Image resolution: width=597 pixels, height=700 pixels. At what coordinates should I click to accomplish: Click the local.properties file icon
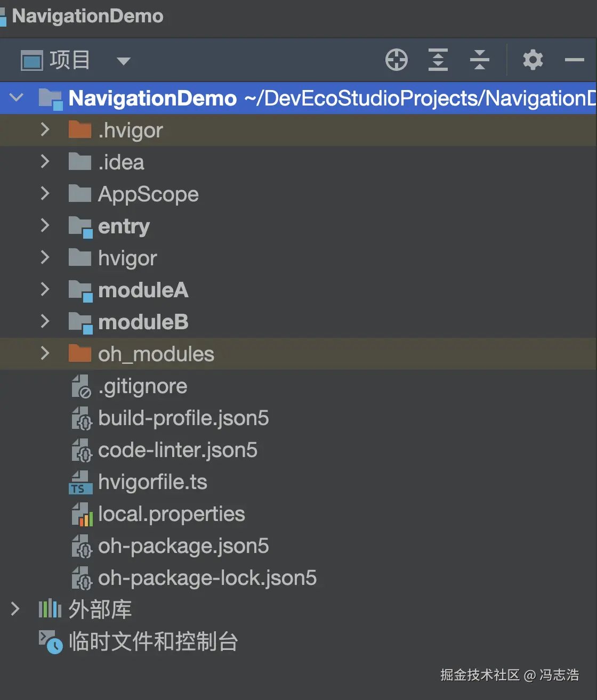[x=82, y=514]
